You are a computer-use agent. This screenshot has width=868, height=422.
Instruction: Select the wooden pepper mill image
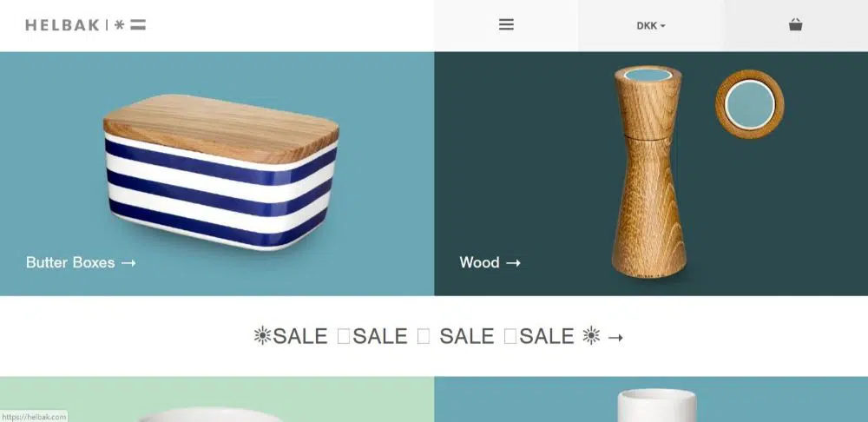pos(649,171)
